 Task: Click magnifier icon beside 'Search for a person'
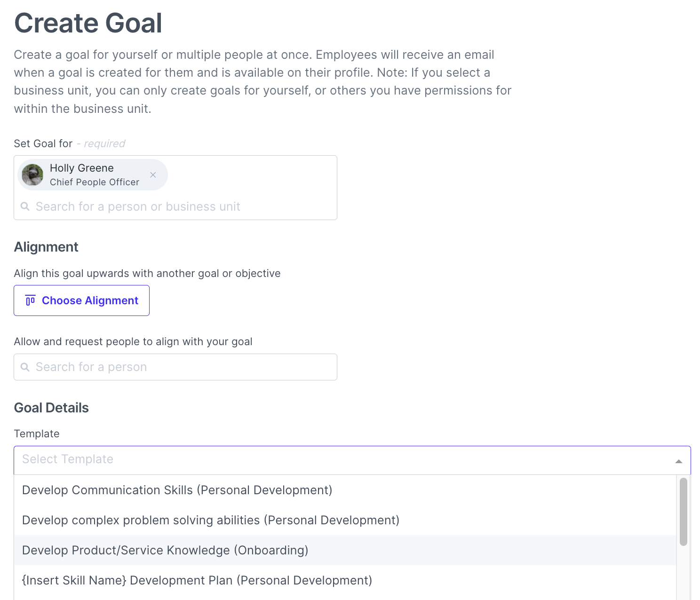(25, 367)
